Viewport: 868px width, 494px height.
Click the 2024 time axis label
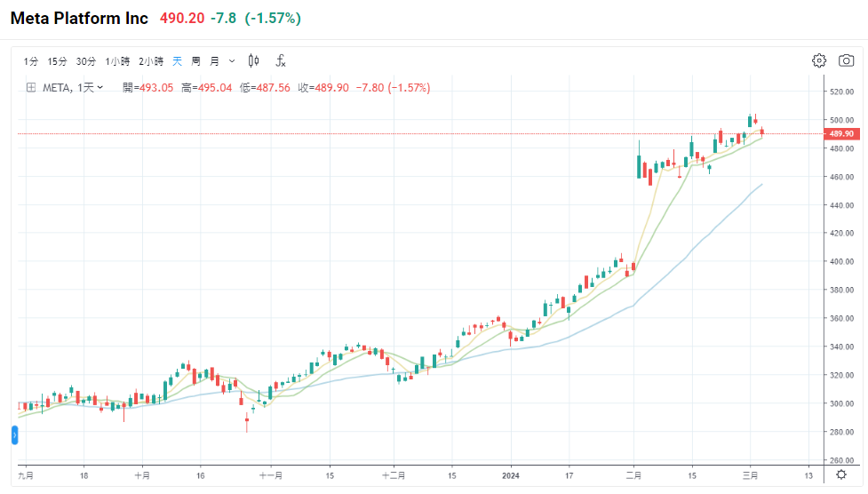coord(510,475)
